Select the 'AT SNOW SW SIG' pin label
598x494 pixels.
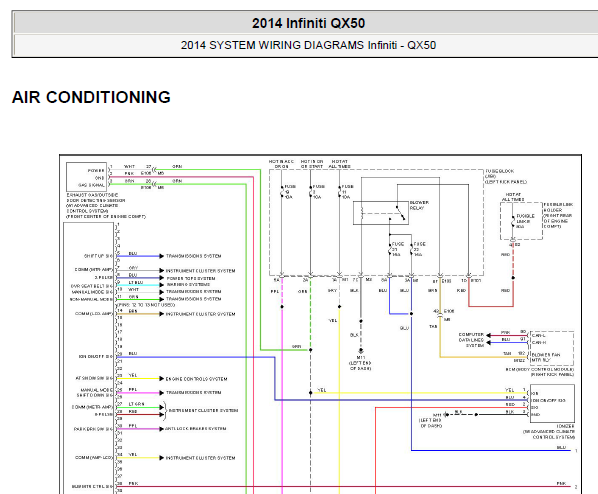coord(94,378)
